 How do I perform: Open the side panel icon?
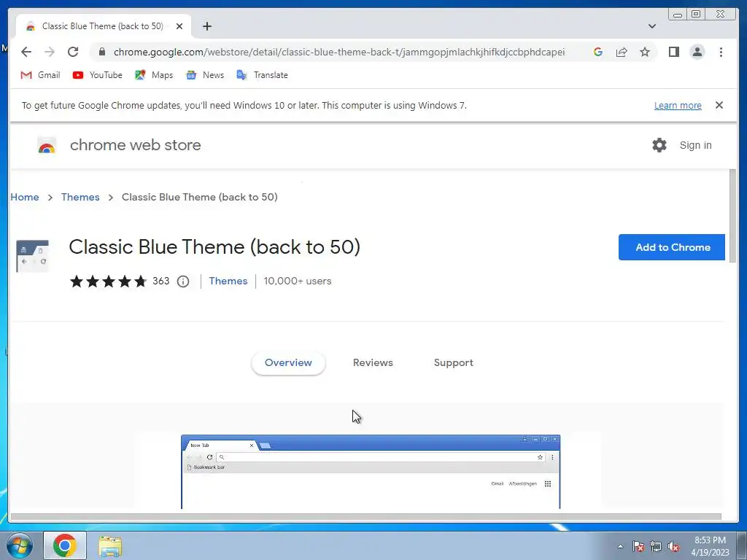pos(673,52)
